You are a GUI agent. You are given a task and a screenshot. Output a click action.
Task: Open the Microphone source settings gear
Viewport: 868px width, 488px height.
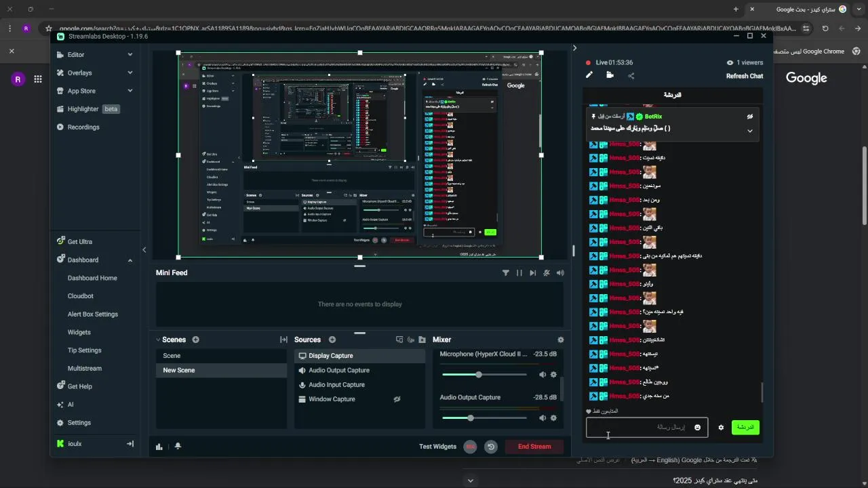click(x=553, y=375)
